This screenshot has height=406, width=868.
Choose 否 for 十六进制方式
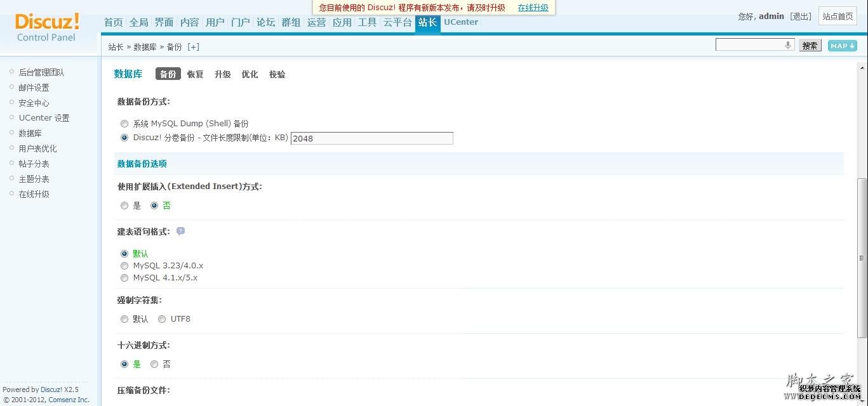[x=154, y=364]
